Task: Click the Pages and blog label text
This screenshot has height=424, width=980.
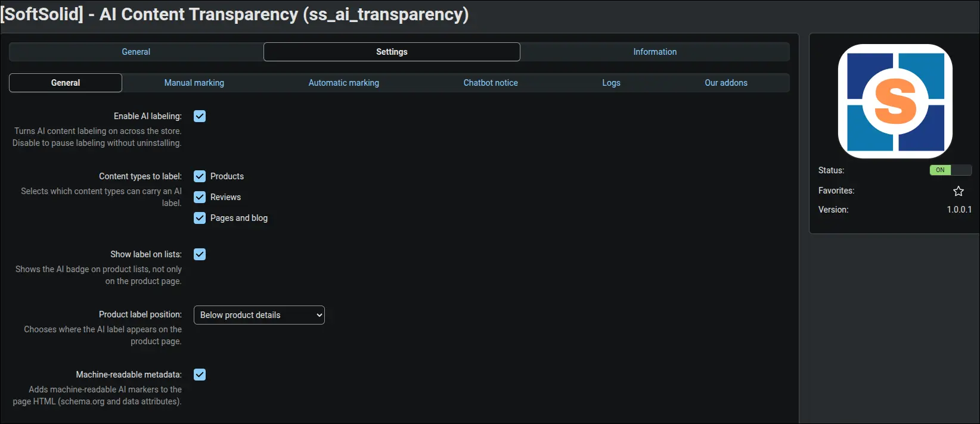Action: (x=239, y=218)
